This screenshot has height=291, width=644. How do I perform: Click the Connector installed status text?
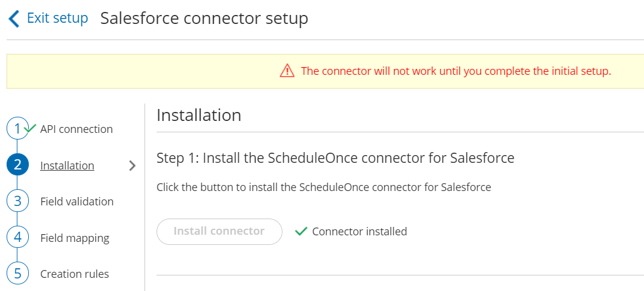point(359,232)
